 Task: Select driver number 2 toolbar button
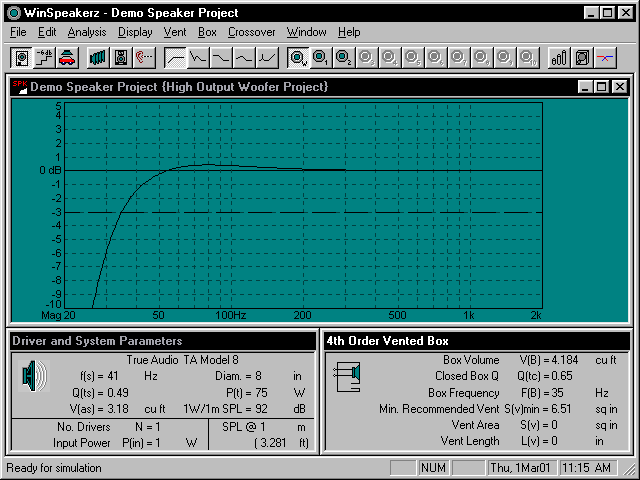pos(344,58)
